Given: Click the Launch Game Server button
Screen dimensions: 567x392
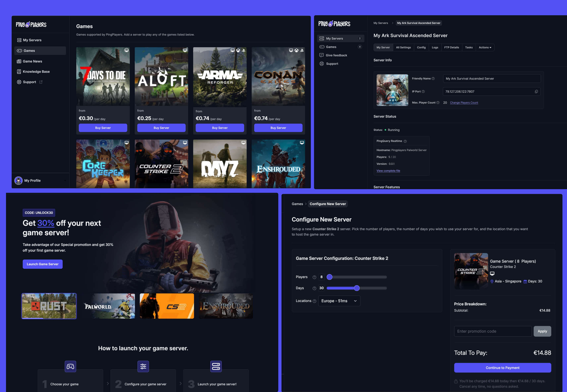Looking at the screenshot, I should (x=43, y=264).
